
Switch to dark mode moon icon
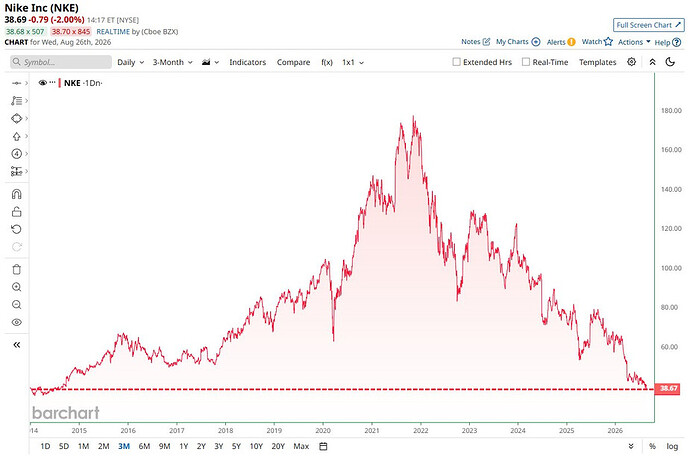point(670,62)
